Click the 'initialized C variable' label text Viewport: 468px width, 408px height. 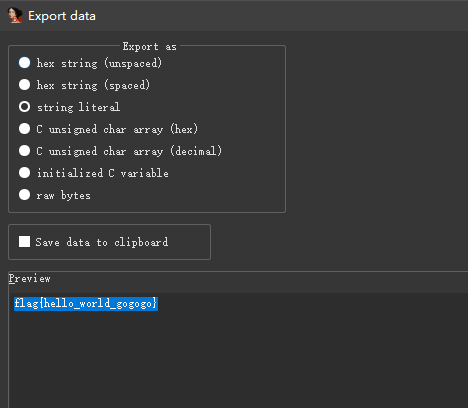click(103, 173)
